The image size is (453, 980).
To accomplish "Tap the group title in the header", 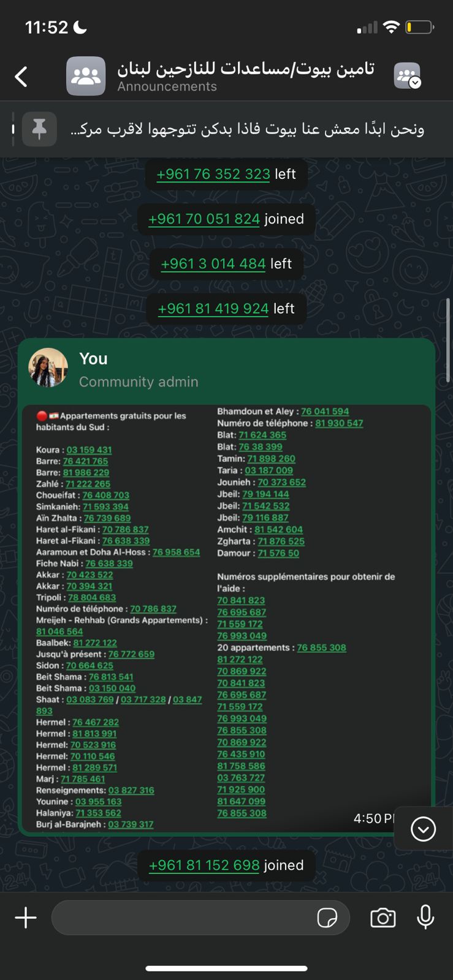I will tap(246, 68).
